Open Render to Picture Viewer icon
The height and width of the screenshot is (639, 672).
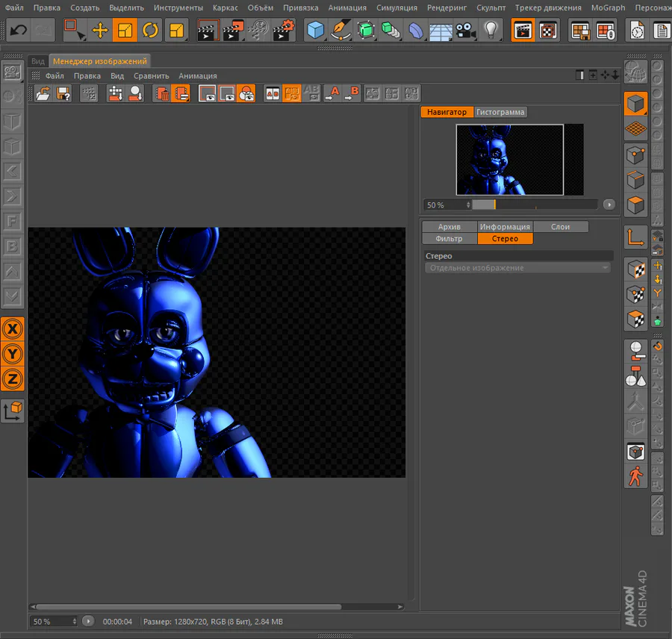pyautogui.click(x=233, y=31)
